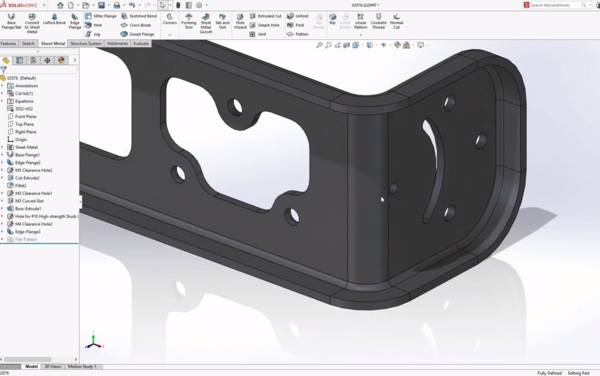Select the Sheet Metal Gusset tool

coord(206,23)
